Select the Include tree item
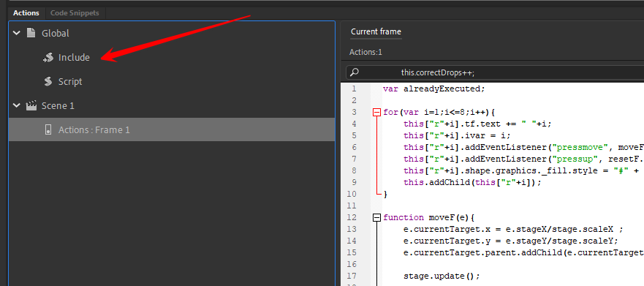The height and width of the screenshot is (286, 644). coord(74,58)
